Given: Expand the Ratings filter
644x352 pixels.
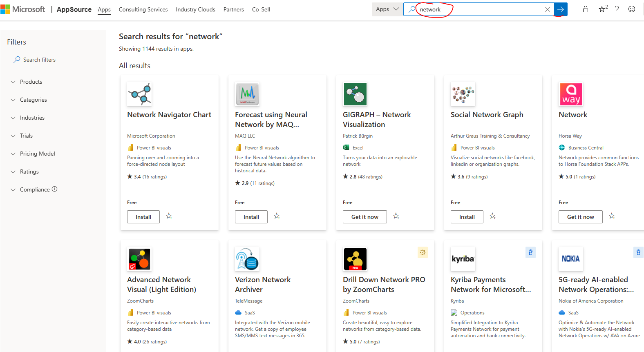Looking at the screenshot, I should pyautogui.click(x=25, y=172).
